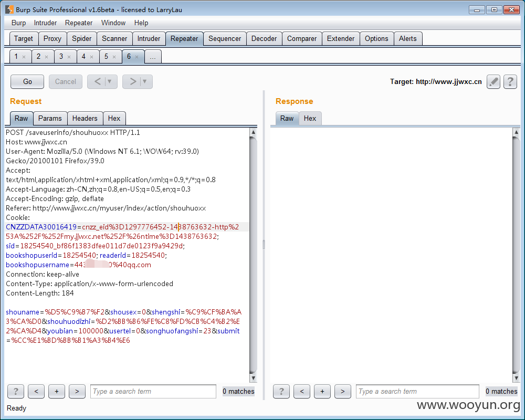
Task: Open the response Hex view tab
Action: [310, 118]
